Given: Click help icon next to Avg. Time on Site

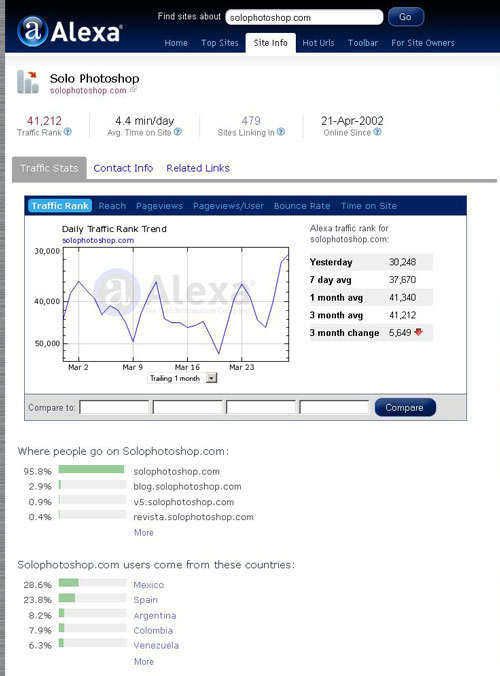Looking at the screenshot, I should (178, 132).
